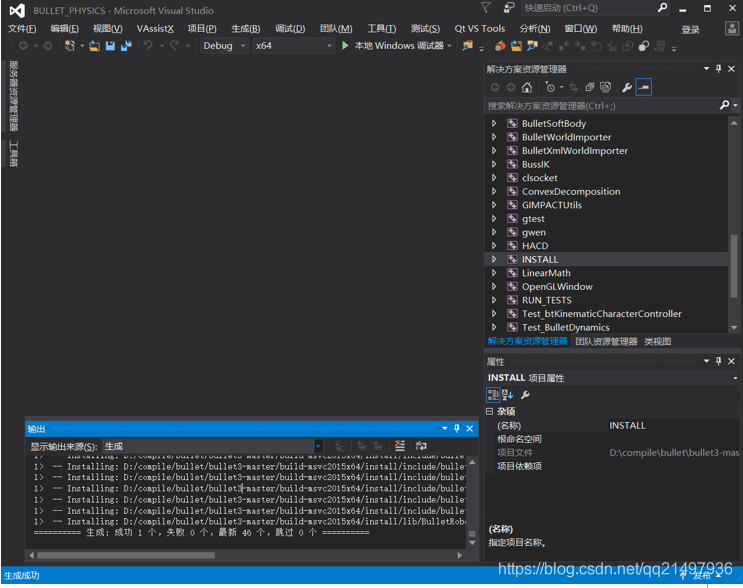The width and height of the screenshot is (743, 588).
Task: Expand the INSTALL project node
Action: tap(494, 259)
